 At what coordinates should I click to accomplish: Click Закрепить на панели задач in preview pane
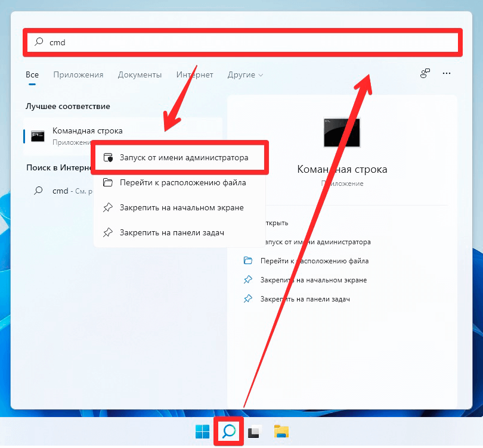tap(305, 299)
